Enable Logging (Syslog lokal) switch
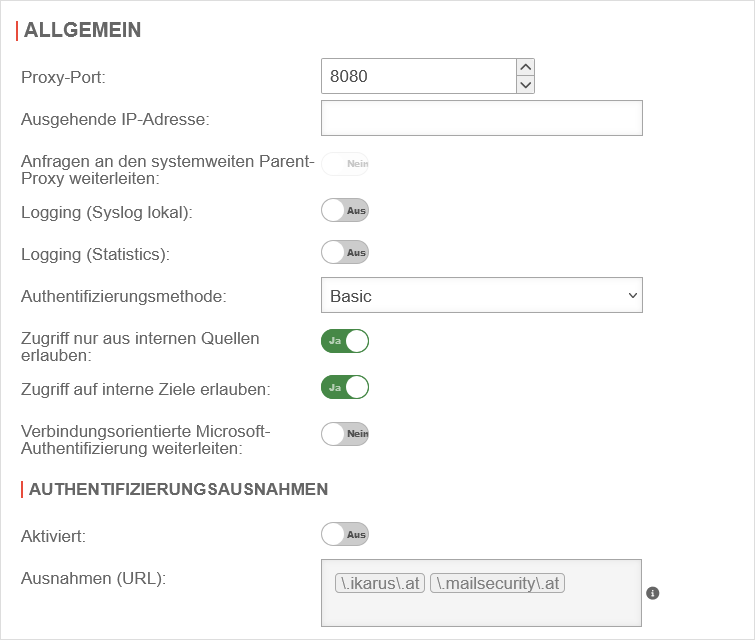The height and width of the screenshot is (640, 755). pyautogui.click(x=345, y=210)
